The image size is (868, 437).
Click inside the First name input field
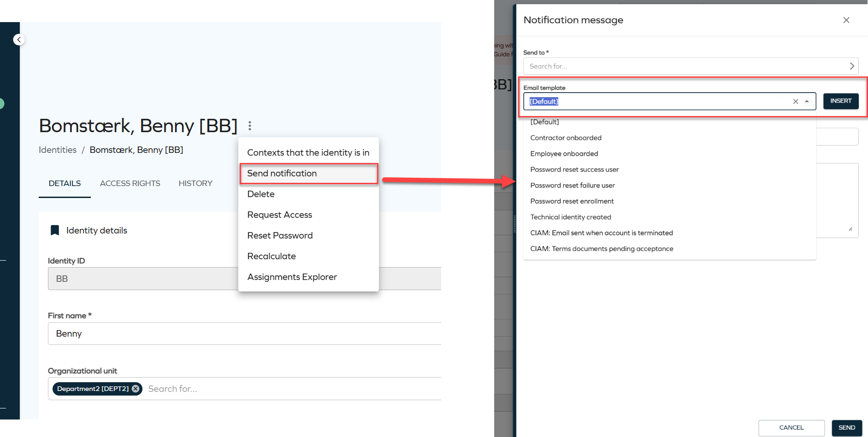[184, 333]
